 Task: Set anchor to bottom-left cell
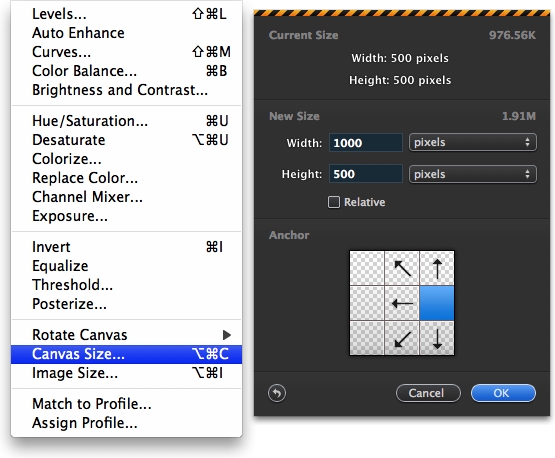pos(367,338)
